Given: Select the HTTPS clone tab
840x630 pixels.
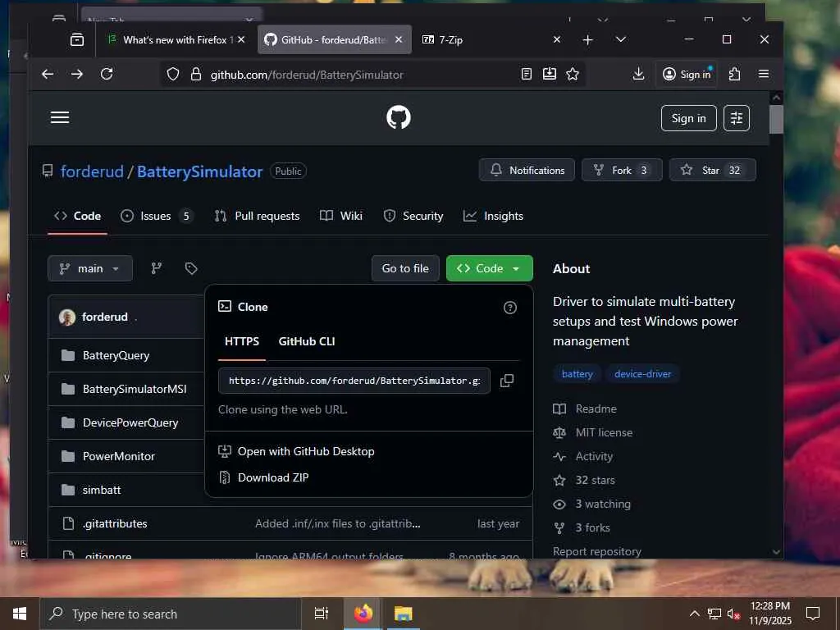Looking at the screenshot, I should [x=242, y=342].
